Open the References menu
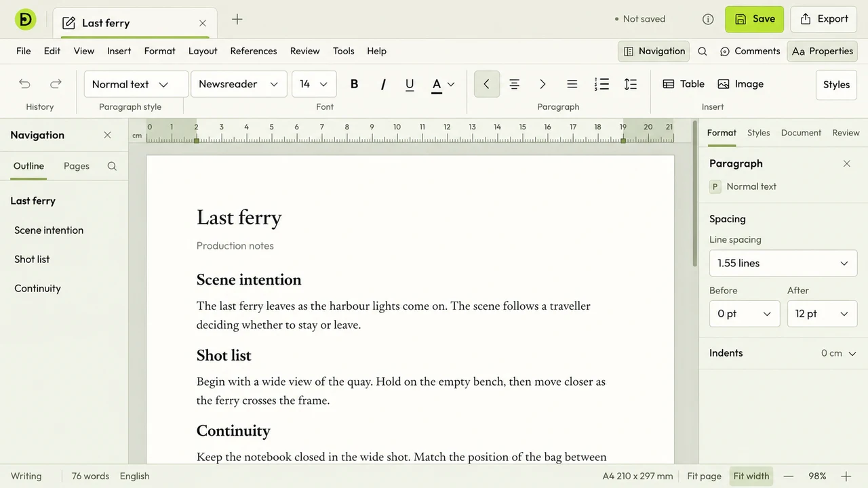The image size is (868, 488). tap(254, 52)
